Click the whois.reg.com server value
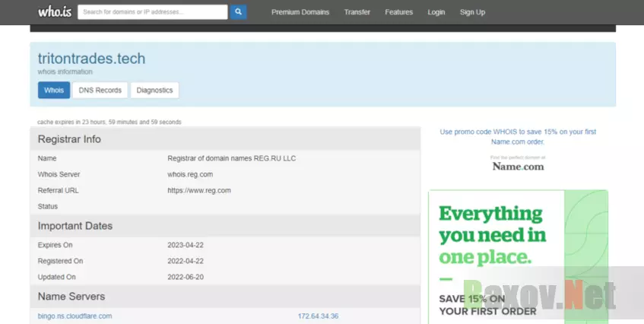644x324 pixels. (190, 174)
